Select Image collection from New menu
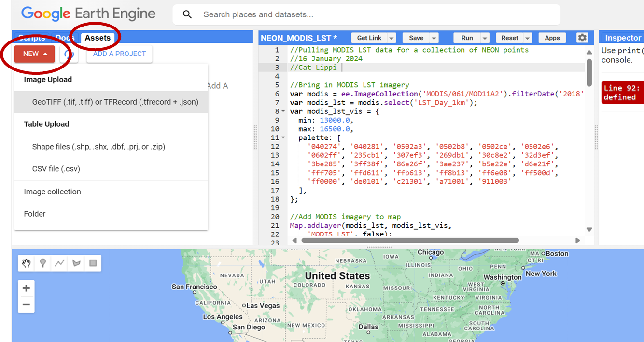The width and height of the screenshot is (644, 342). coord(111,192)
